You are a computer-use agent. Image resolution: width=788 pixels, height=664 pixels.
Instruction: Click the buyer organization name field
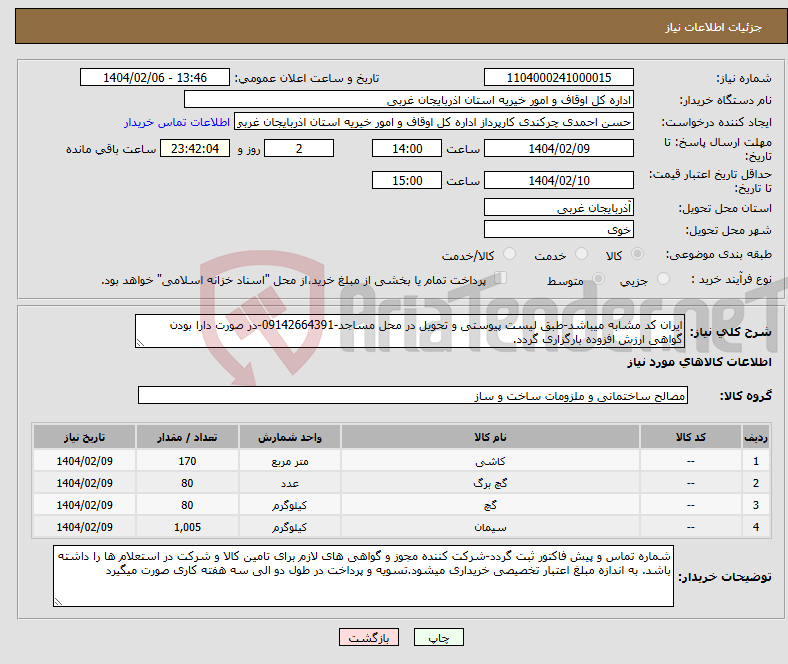coord(409,100)
